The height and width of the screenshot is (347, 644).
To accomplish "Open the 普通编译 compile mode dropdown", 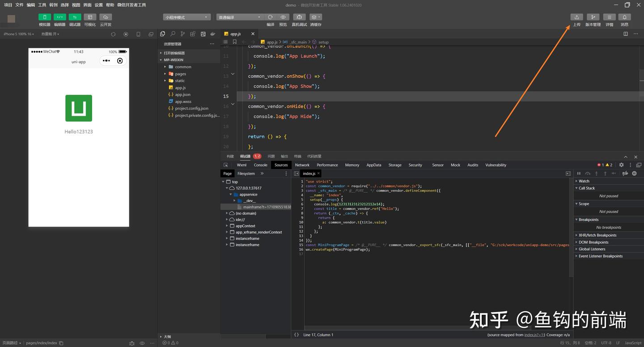I will click(240, 17).
